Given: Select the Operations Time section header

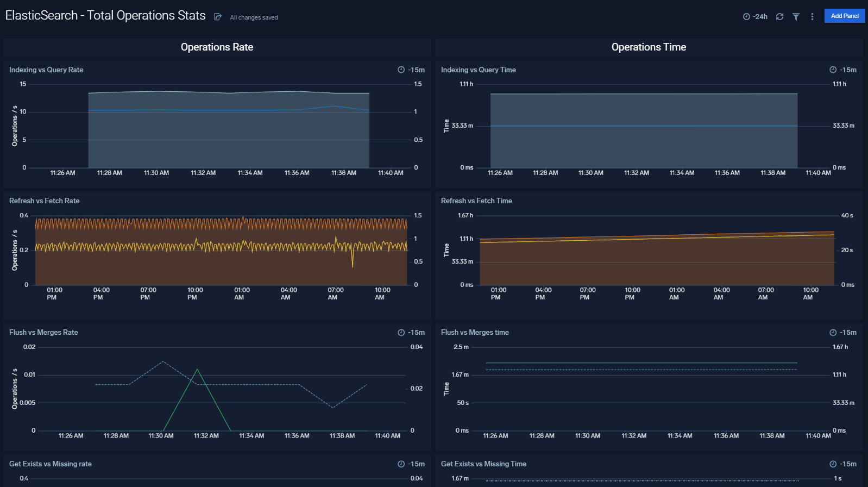Looking at the screenshot, I should point(649,47).
